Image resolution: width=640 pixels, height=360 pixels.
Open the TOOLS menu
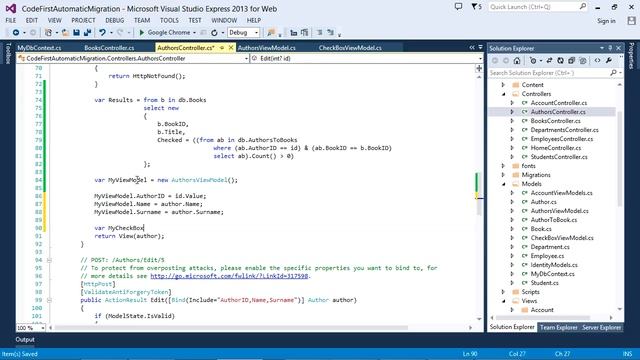click(x=169, y=20)
